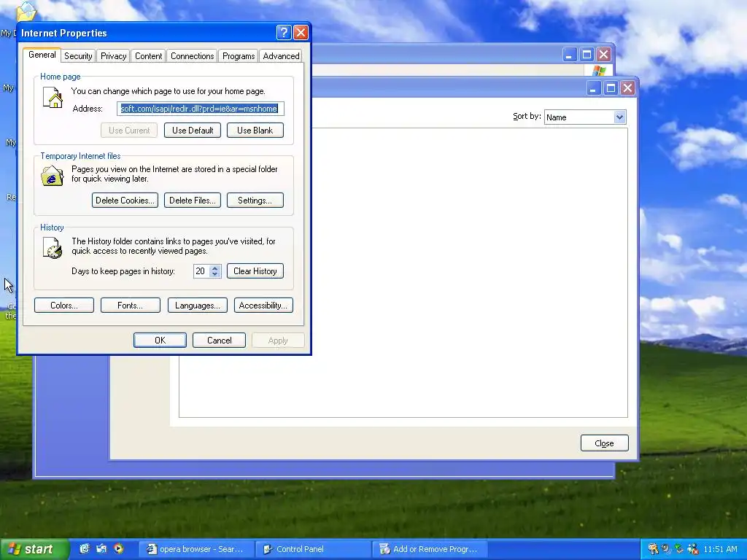Open Colors settings
Viewport: 747px width, 560px height.
pos(64,306)
